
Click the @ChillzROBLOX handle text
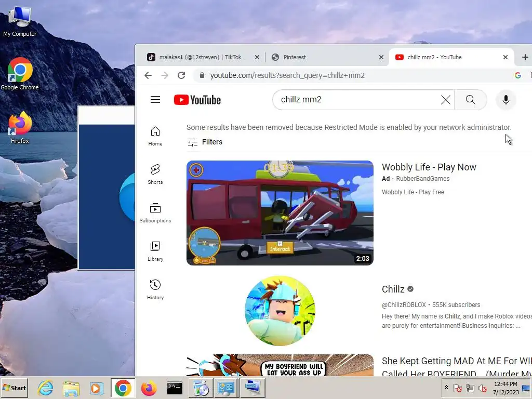point(404,305)
